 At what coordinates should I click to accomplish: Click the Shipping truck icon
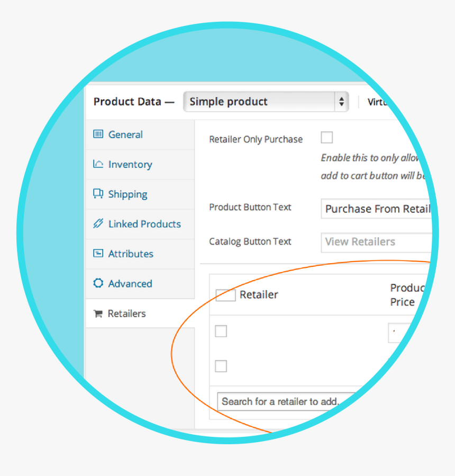tap(98, 194)
